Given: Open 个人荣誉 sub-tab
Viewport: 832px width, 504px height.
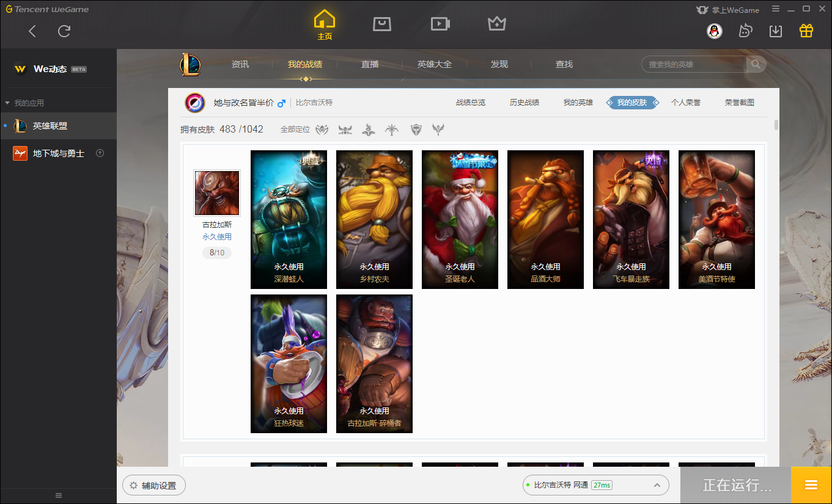Looking at the screenshot, I should point(686,103).
